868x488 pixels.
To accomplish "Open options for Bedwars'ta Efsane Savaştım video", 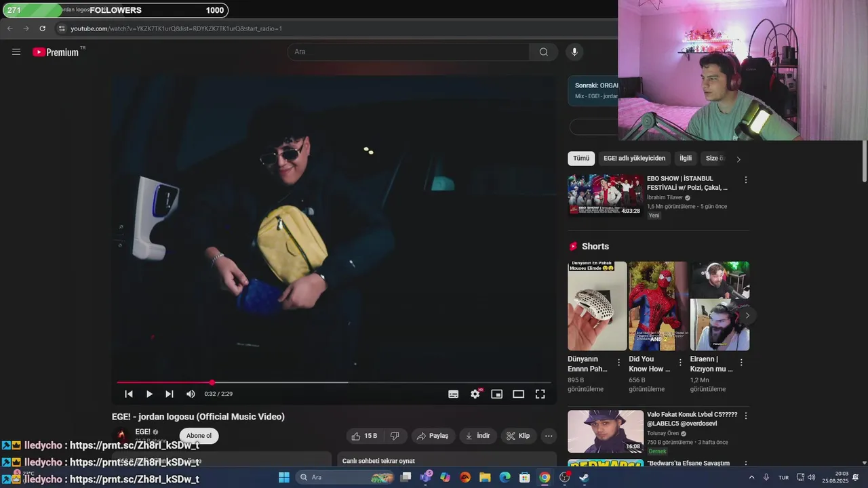I will 746,464.
